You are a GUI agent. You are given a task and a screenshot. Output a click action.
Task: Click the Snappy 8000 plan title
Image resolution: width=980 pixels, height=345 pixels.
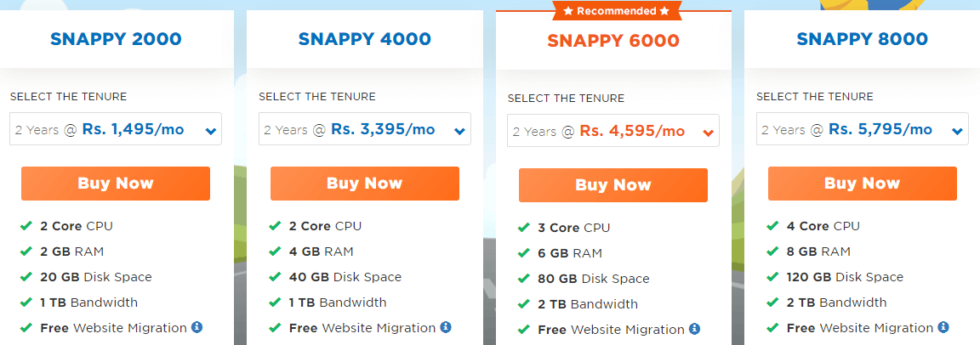point(862,39)
